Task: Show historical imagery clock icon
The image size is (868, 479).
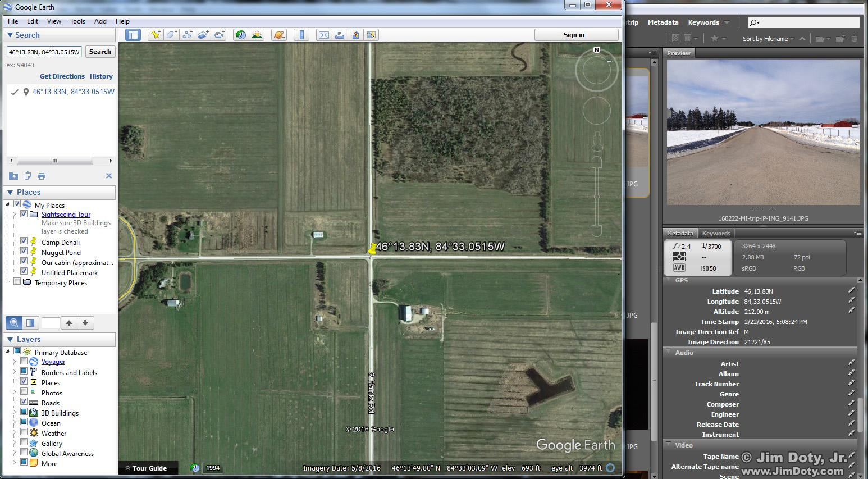Action: pos(241,35)
